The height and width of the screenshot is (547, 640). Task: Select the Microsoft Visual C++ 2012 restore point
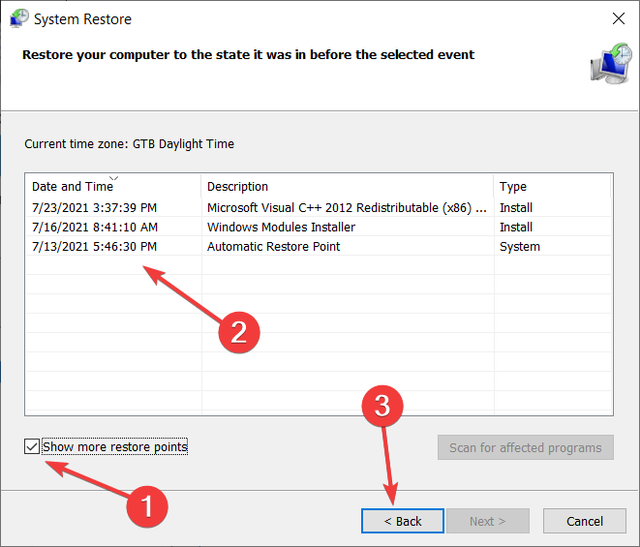tap(346, 208)
